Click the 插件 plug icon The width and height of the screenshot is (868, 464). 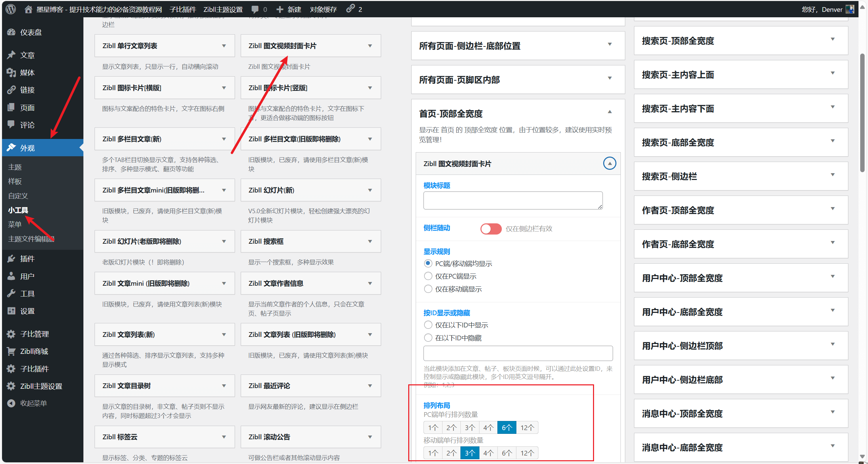tap(11, 258)
